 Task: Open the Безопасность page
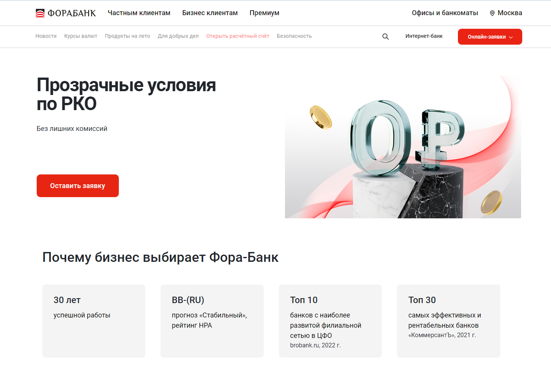click(294, 36)
